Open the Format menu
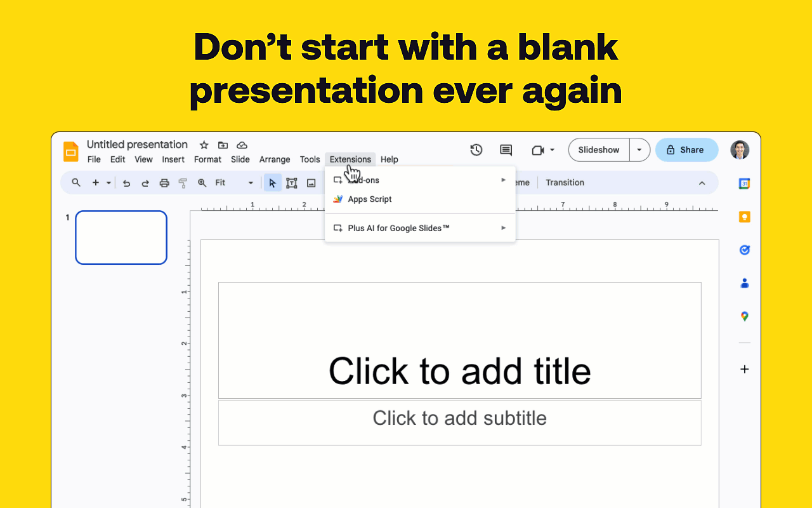Screen dimensions: 812x508 [207, 159]
